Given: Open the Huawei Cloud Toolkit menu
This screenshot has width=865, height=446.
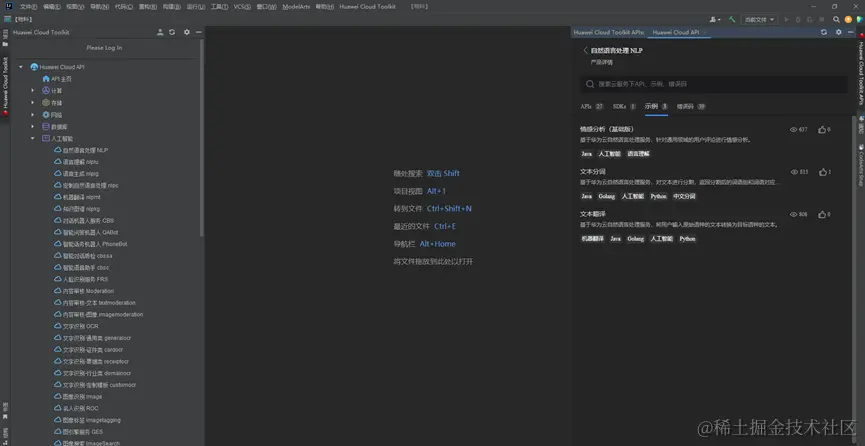Looking at the screenshot, I should click(367, 7).
